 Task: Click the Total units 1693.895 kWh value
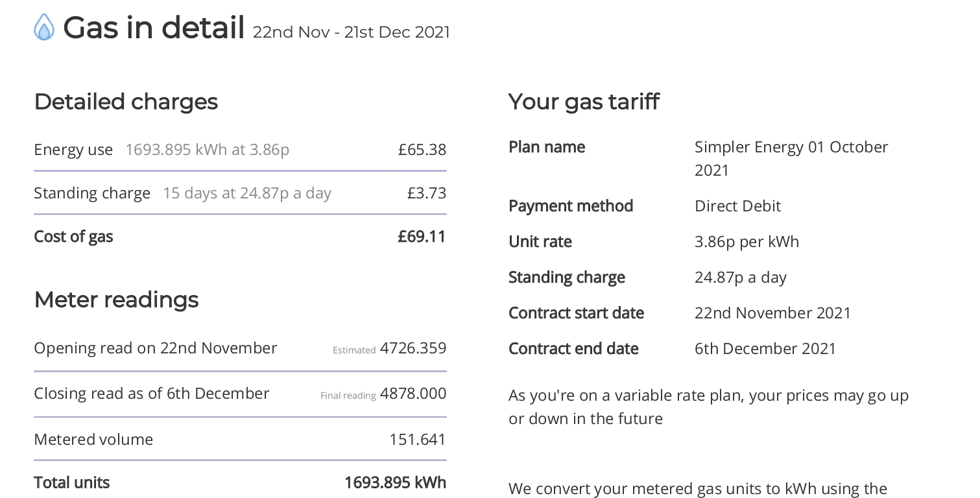pos(395,482)
